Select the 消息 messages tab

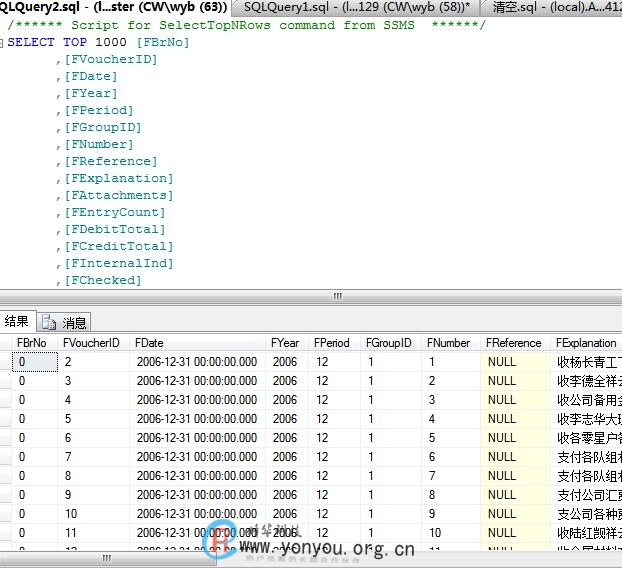click(x=65, y=322)
